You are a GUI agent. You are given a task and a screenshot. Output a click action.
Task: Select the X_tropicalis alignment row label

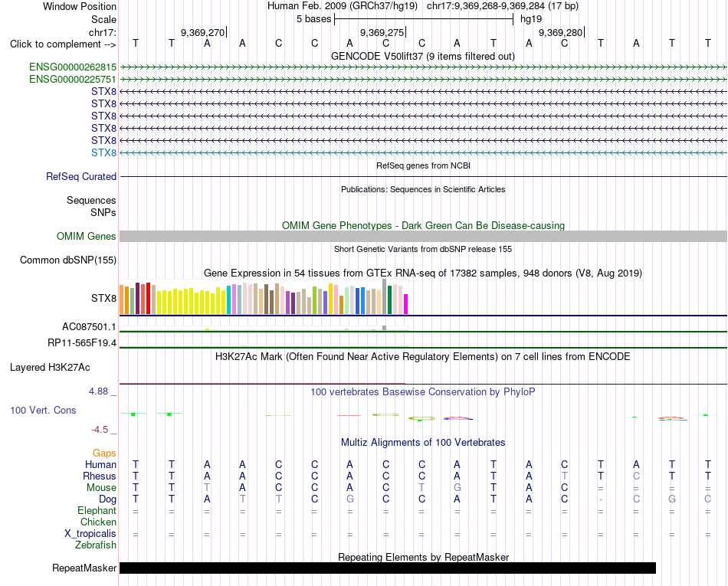(x=90, y=534)
